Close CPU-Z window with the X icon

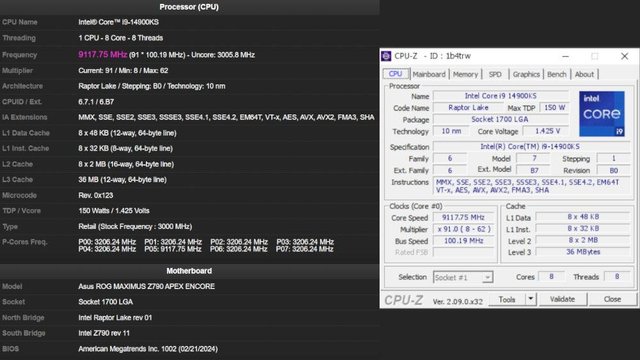624,56
